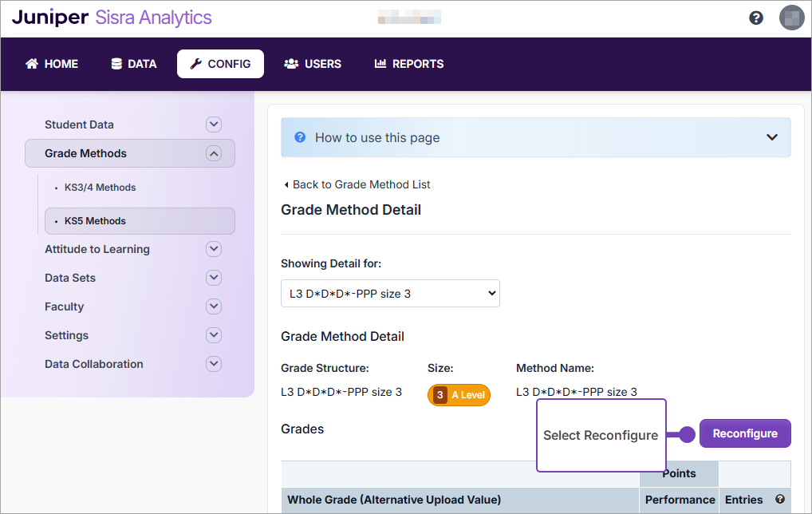The width and height of the screenshot is (812, 514).
Task: Collapse the Grade Methods section chevron
Action: [213, 153]
